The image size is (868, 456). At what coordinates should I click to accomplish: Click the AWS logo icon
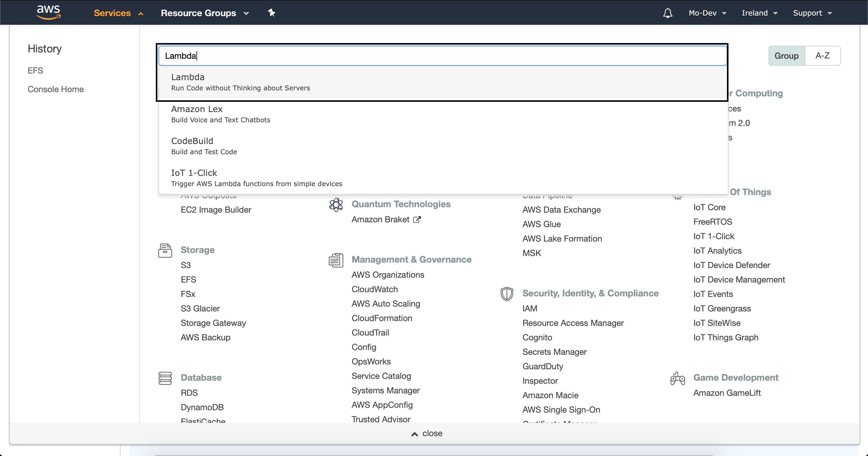click(x=49, y=12)
